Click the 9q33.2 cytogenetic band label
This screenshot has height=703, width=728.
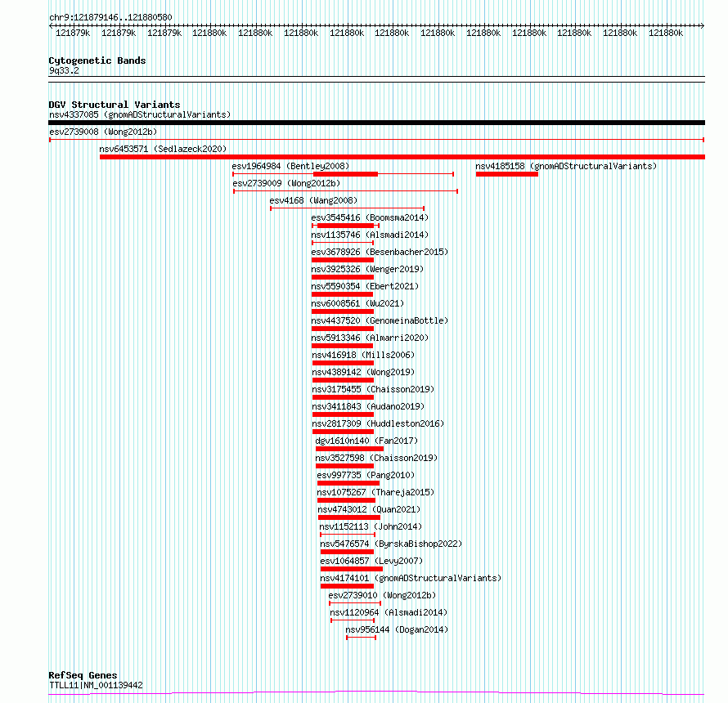(64, 70)
